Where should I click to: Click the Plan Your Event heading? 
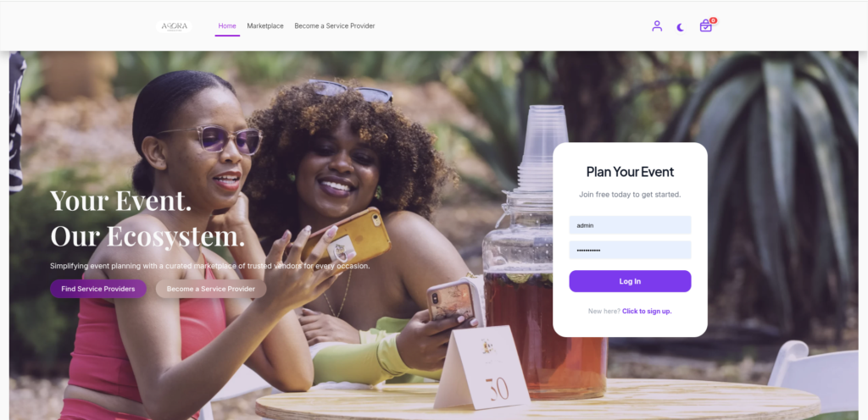point(630,172)
